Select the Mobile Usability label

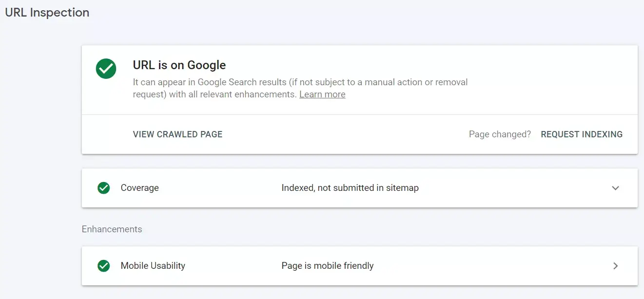[x=153, y=266]
